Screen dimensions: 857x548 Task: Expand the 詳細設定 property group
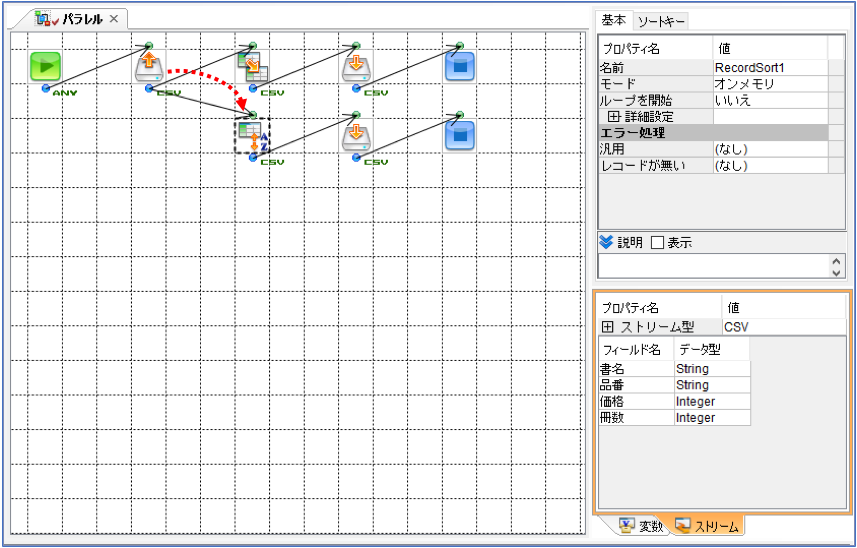pyautogui.click(x=613, y=117)
